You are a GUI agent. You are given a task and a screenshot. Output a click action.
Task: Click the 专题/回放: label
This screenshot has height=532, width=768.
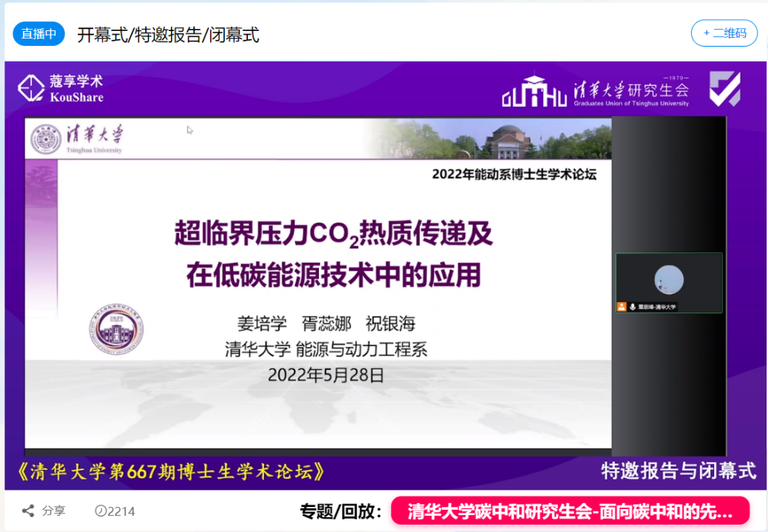click(341, 511)
